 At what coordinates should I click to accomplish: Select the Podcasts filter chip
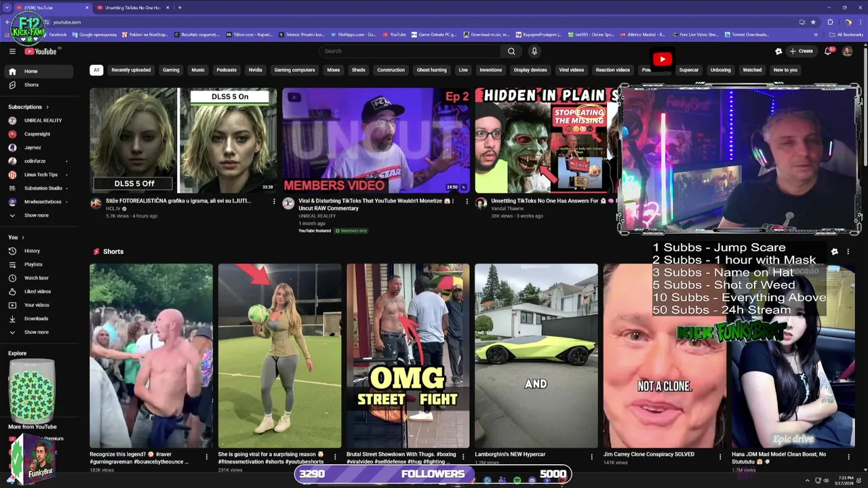pos(226,70)
